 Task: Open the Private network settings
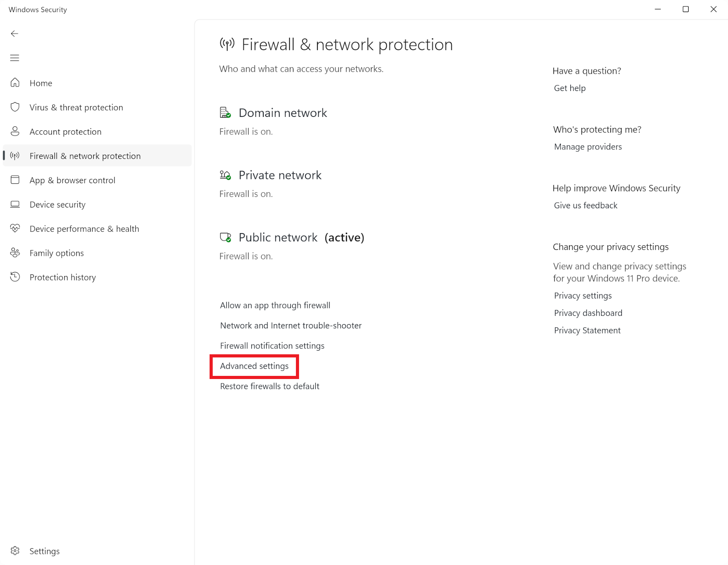(x=280, y=175)
